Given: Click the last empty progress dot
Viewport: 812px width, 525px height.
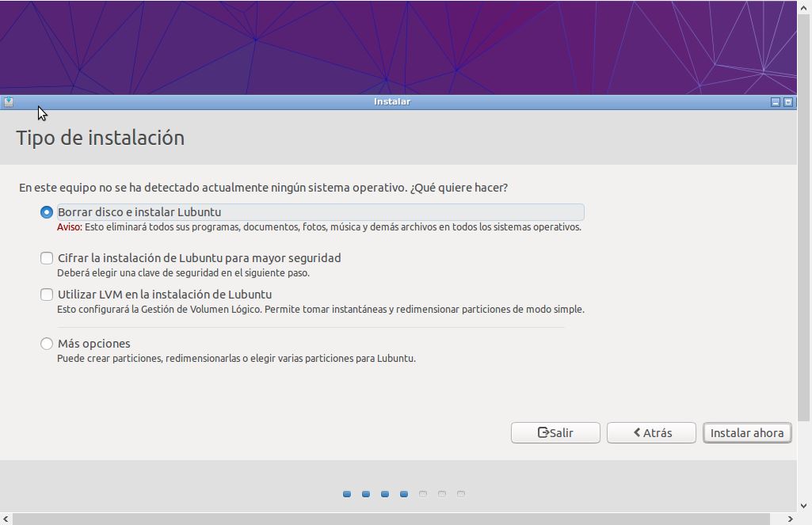Looking at the screenshot, I should pos(461,494).
